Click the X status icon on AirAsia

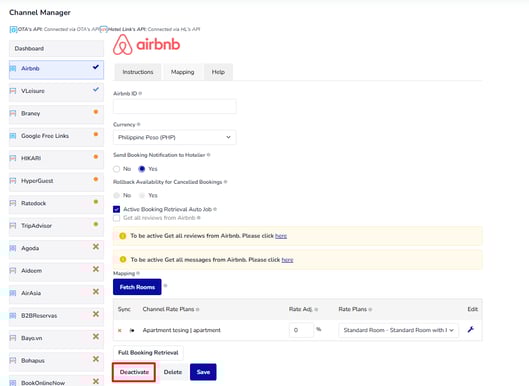click(96, 292)
